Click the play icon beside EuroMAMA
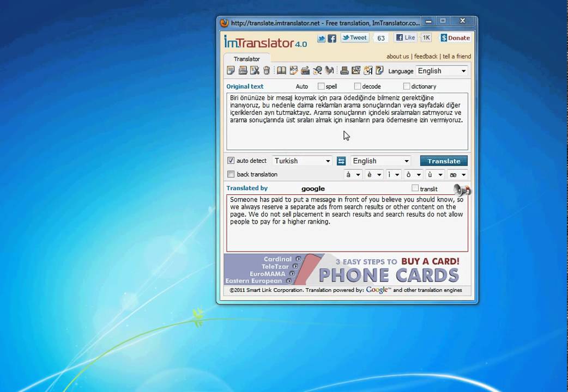This screenshot has width=568, height=392. [292, 274]
